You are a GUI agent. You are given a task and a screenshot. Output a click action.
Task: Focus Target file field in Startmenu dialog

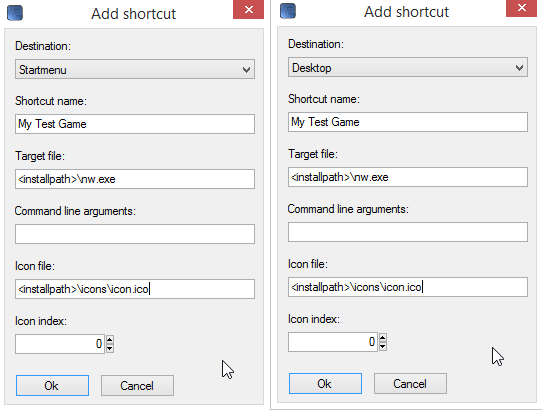135,179
